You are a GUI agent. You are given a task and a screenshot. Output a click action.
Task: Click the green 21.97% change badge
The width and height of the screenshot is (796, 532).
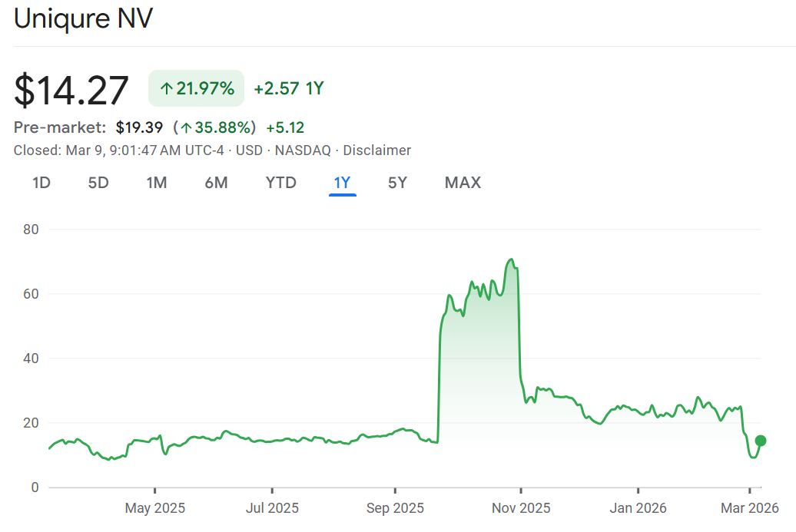(196, 88)
